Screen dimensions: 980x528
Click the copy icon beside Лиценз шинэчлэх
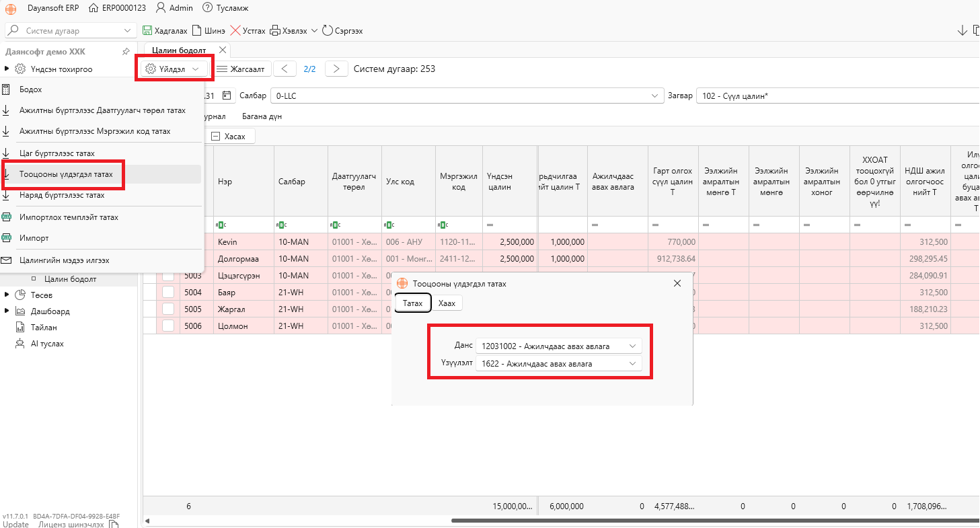click(x=114, y=525)
